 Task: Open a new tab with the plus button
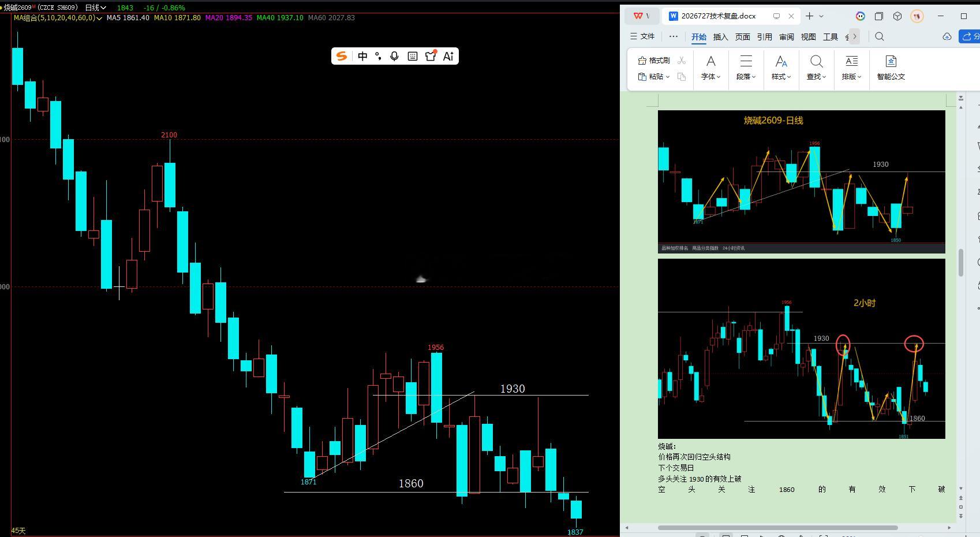click(809, 16)
